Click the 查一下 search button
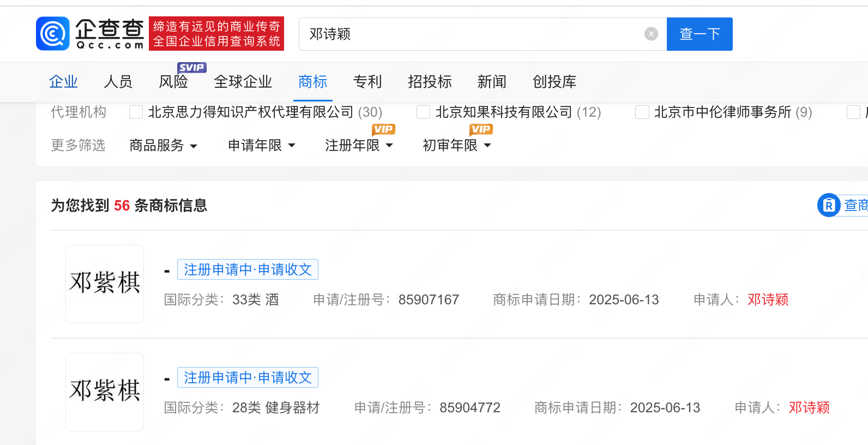The height and width of the screenshot is (445, 868). (x=700, y=34)
